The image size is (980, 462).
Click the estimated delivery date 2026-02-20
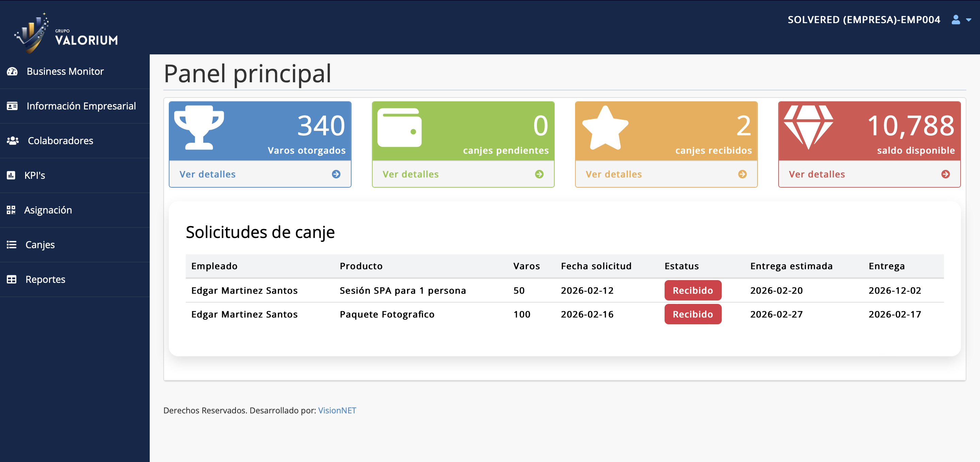pyautogui.click(x=777, y=290)
